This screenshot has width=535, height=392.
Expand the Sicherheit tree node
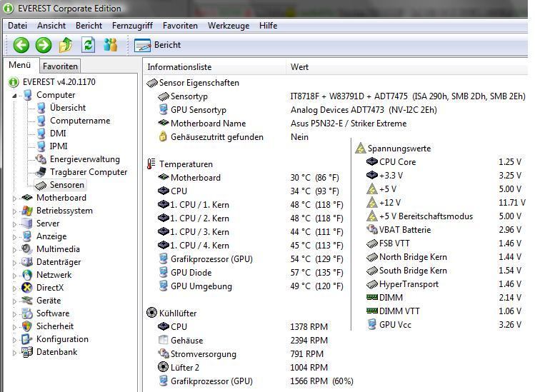(14, 327)
